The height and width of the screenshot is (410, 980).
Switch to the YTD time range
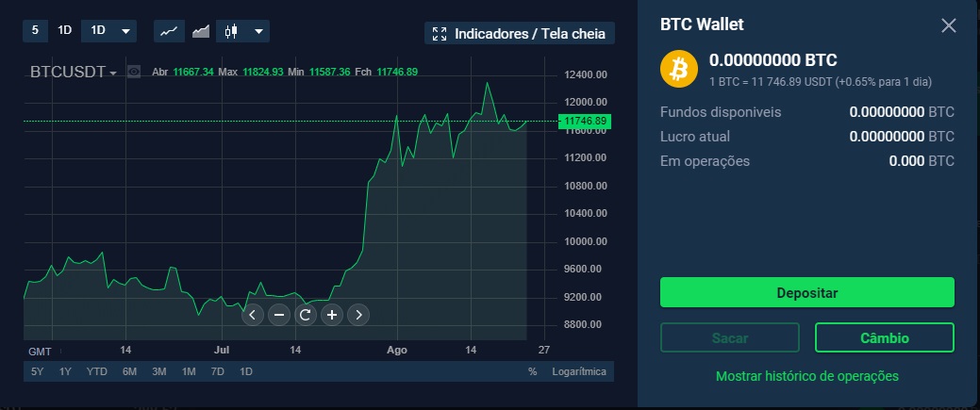pyautogui.click(x=97, y=371)
